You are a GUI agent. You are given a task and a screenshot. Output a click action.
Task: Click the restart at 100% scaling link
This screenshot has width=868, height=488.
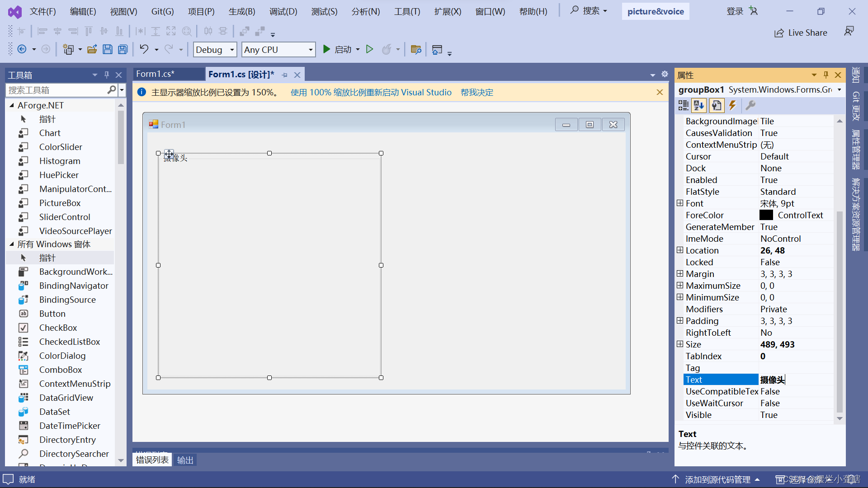coord(371,92)
